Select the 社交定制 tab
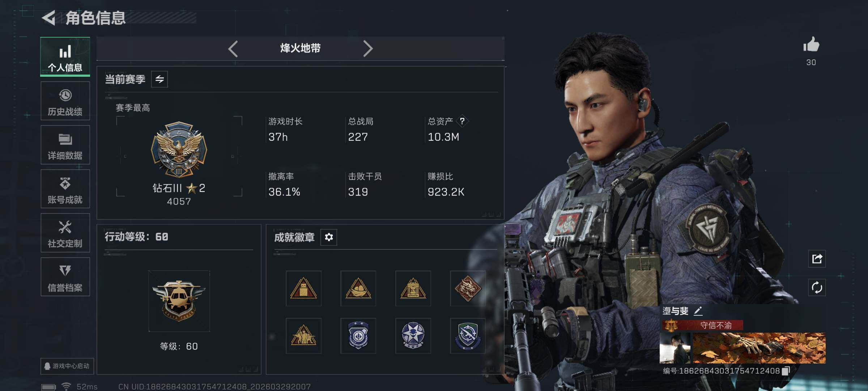The image size is (868, 391). point(65,233)
